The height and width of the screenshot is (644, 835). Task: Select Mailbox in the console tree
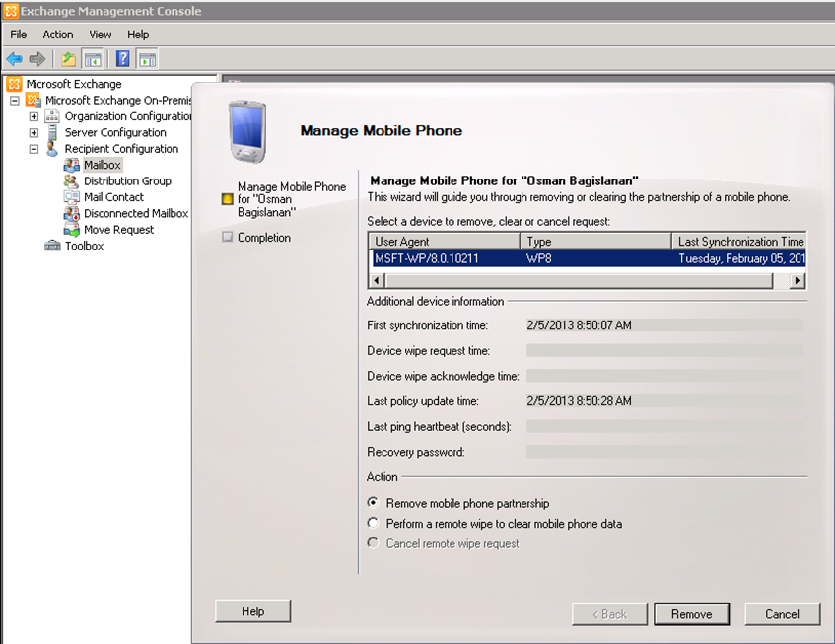tap(103, 165)
